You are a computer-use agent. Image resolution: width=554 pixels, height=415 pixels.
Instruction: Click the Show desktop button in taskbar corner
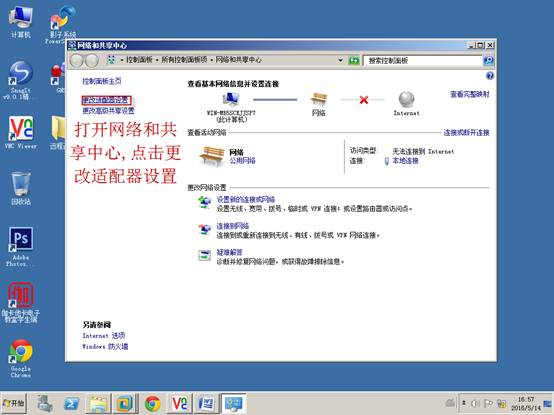[x=548, y=403]
